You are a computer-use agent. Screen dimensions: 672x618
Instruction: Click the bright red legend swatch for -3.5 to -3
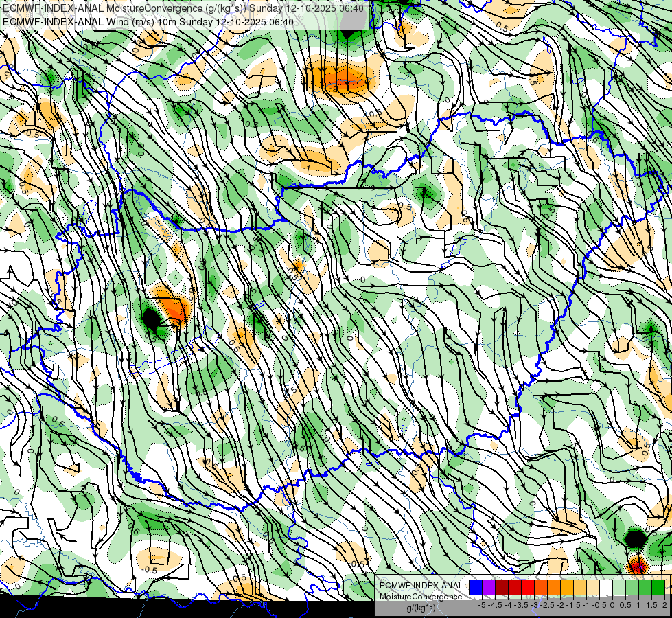point(528,588)
